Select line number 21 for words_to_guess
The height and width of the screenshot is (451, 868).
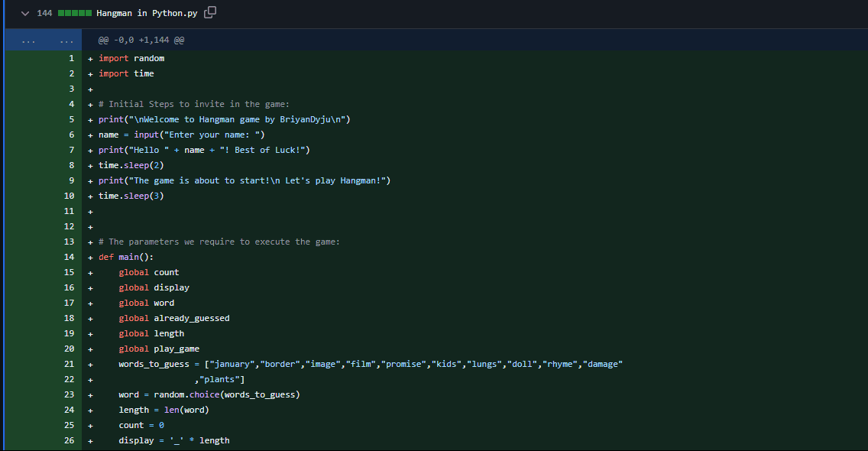70,364
